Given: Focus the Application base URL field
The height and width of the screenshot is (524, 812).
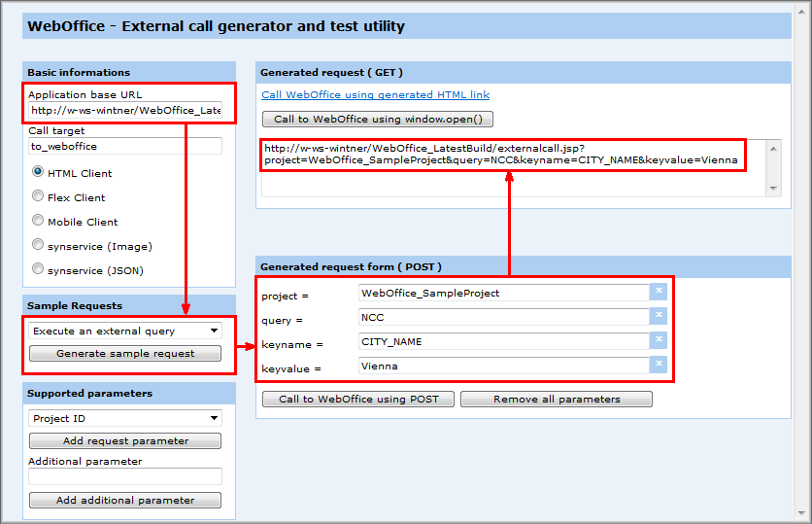Looking at the screenshot, I should pyautogui.click(x=125, y=111).
